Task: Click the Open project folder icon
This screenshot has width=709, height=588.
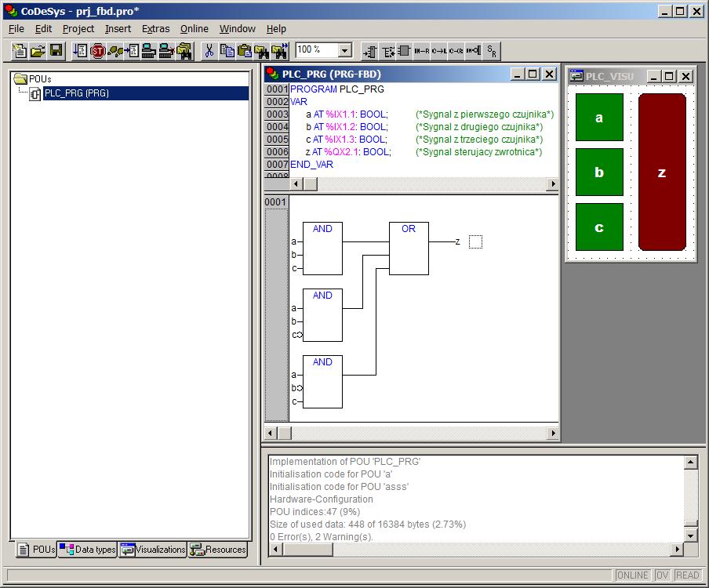Action: click(38, 51)
